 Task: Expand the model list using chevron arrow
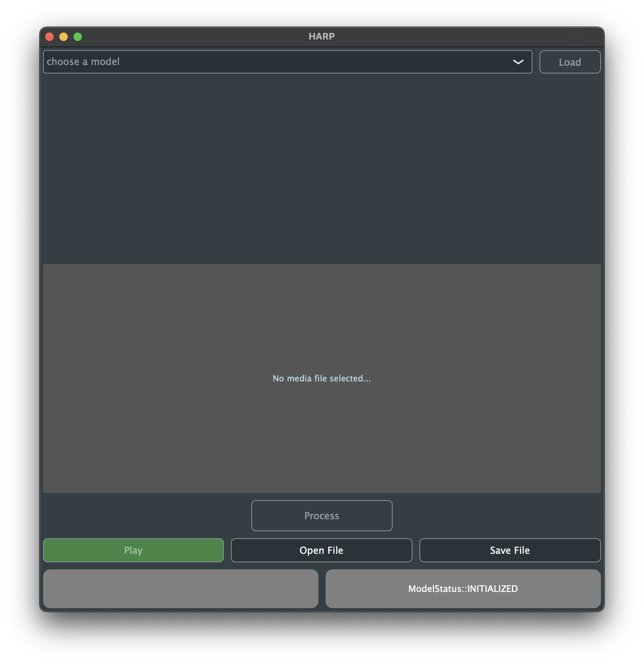click(518, 62)
